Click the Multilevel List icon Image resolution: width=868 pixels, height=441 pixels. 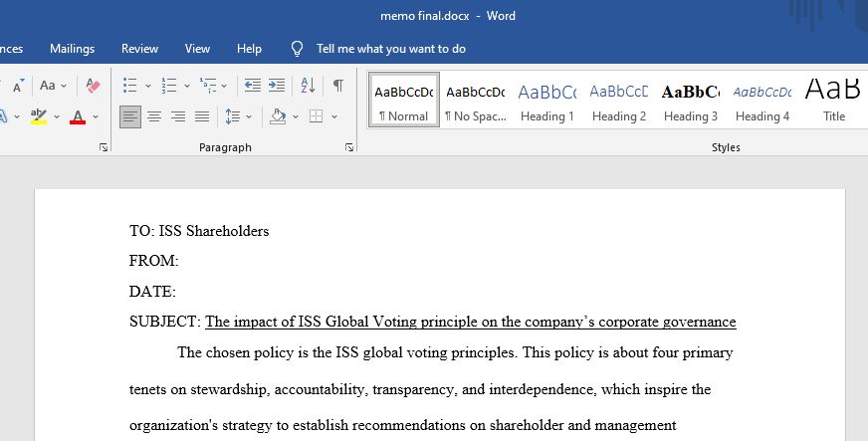pyautogui.click(x=208, y=86)
